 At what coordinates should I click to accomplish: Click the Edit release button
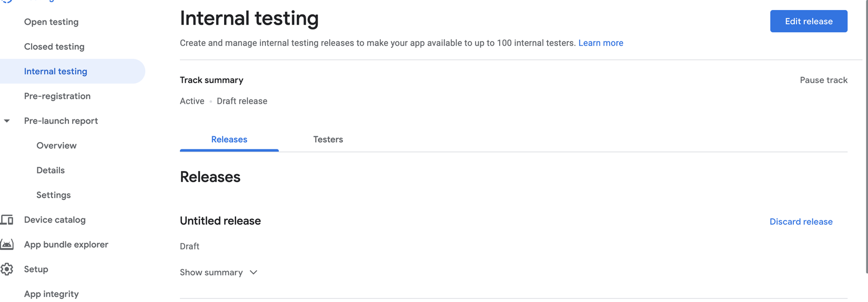coord(809,22)
